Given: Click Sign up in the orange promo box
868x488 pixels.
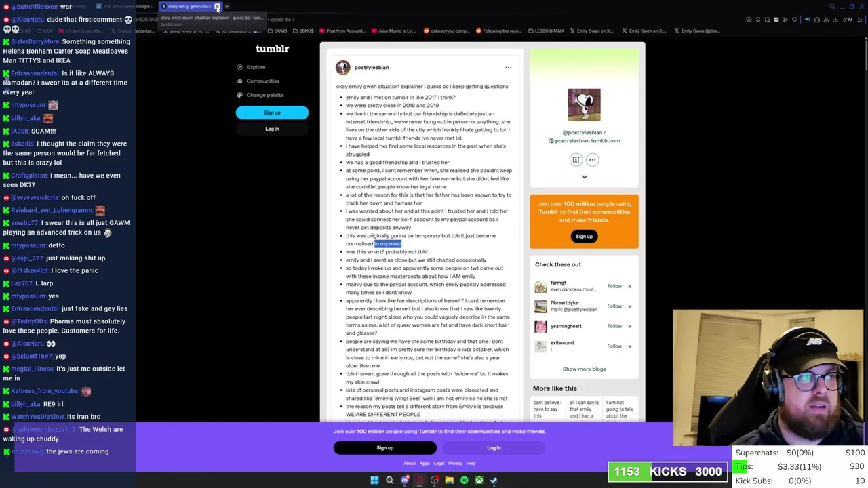Looking at the screenshot, I should (x=584, y=237).
